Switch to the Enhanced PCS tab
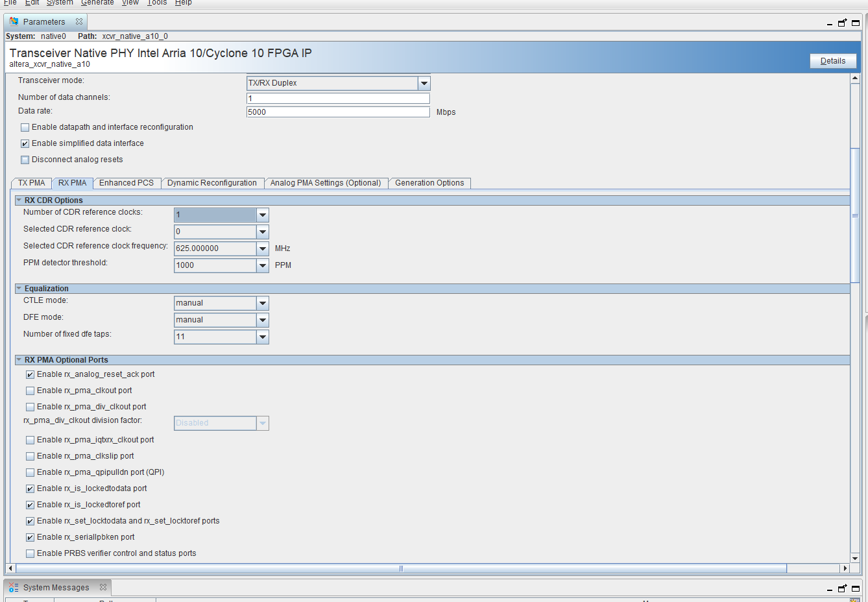Viewport: 868px width, 602px height. click(x=127, y=183)
